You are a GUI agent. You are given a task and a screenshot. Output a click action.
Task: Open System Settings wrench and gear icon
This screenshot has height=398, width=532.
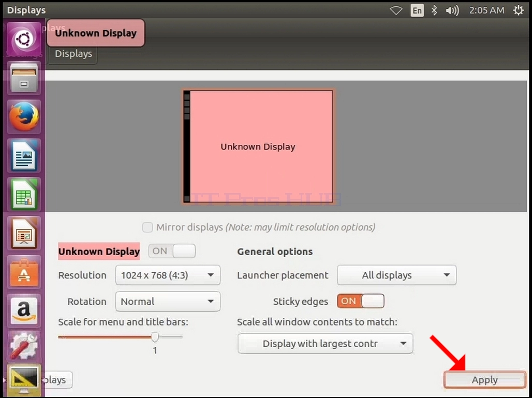tap(24, 346)
